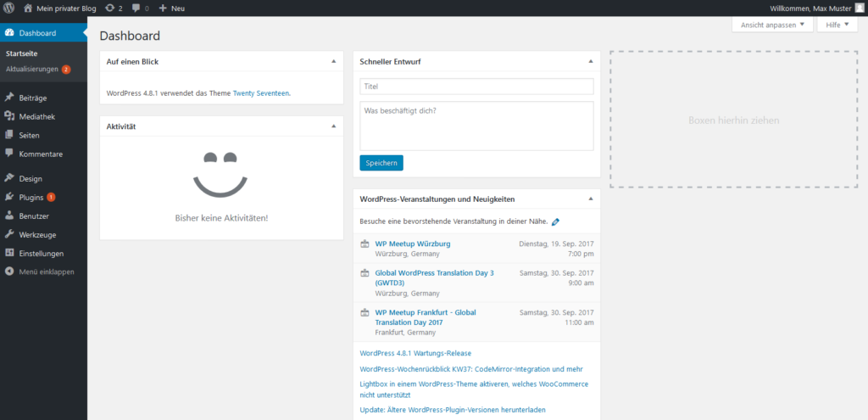Screen dimensions: 868x420
Task: Click the Dashboard gauge icon
Action: coord(9,33)
